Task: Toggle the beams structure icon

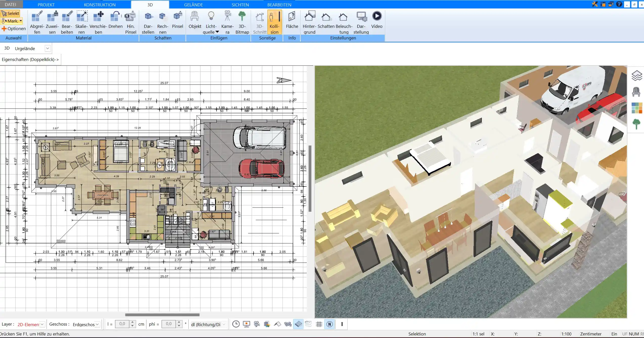Action: (x=288, y=324)
